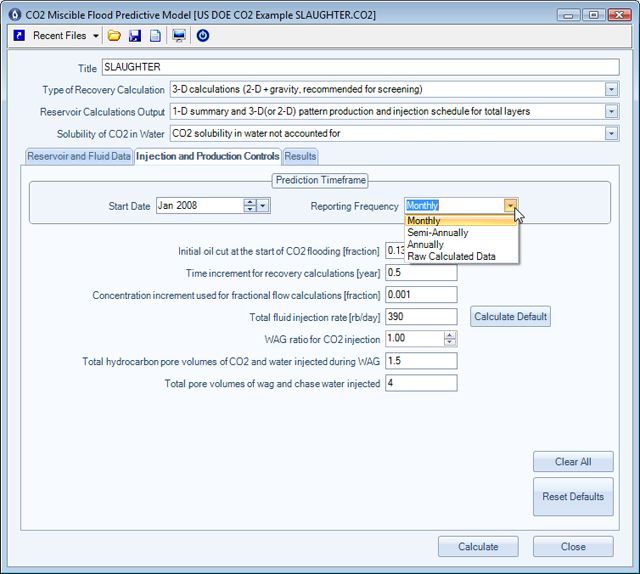Expand the Type of Recovery Calculation dropdown

pyautogui.click(x=611, y=89)
